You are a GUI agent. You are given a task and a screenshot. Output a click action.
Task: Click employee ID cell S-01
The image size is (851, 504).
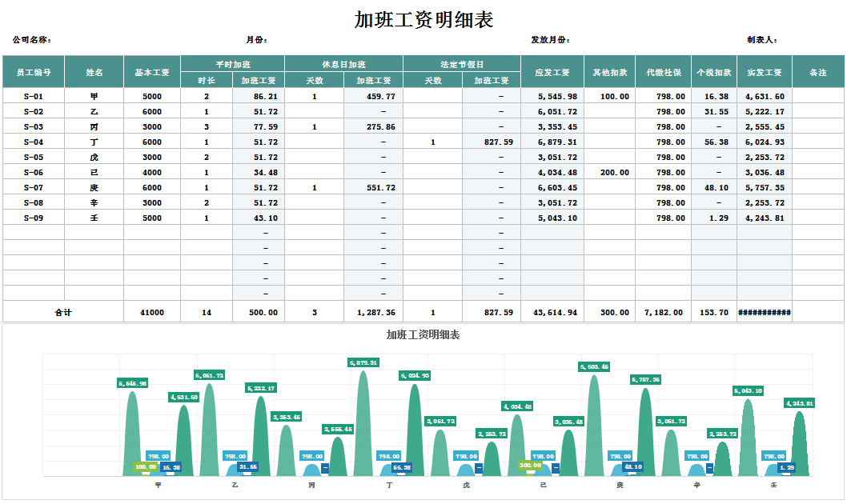click(x=34, y=96)
